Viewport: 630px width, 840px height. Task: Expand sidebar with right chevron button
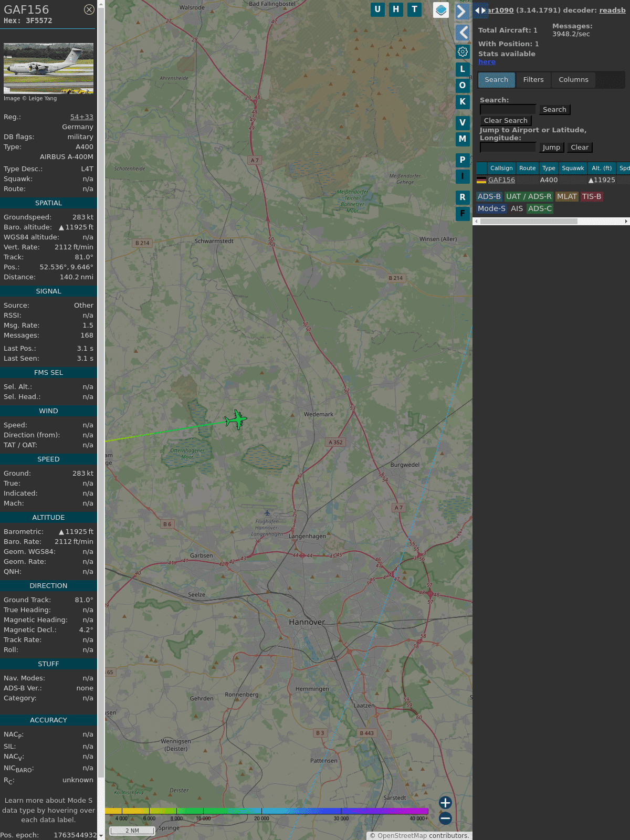(x=462, y=12)
